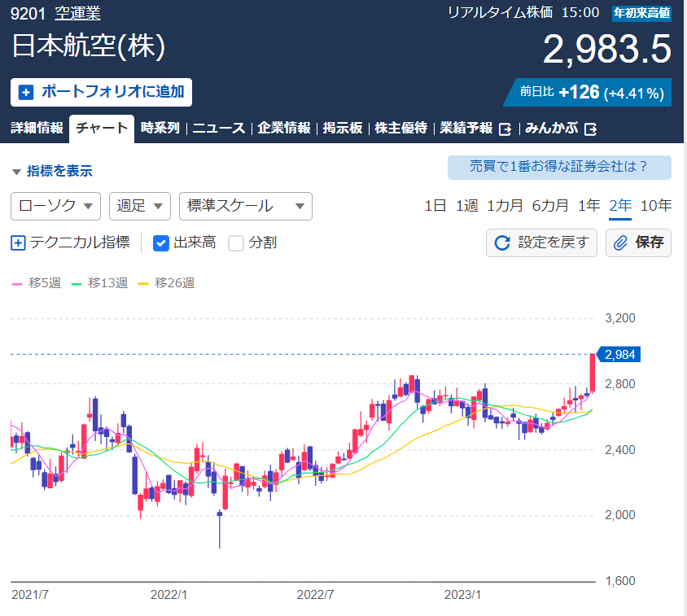Image resolution: width=687 pixels, height=616 pixels.
Task: Click the paperclip icon on 保存
Action: pos(620,242)
